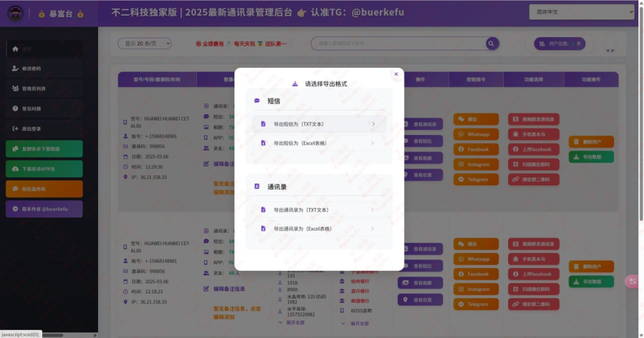Click Facebook button in the 12:18:23 row
644x338 pixels.
coord(476,274)
